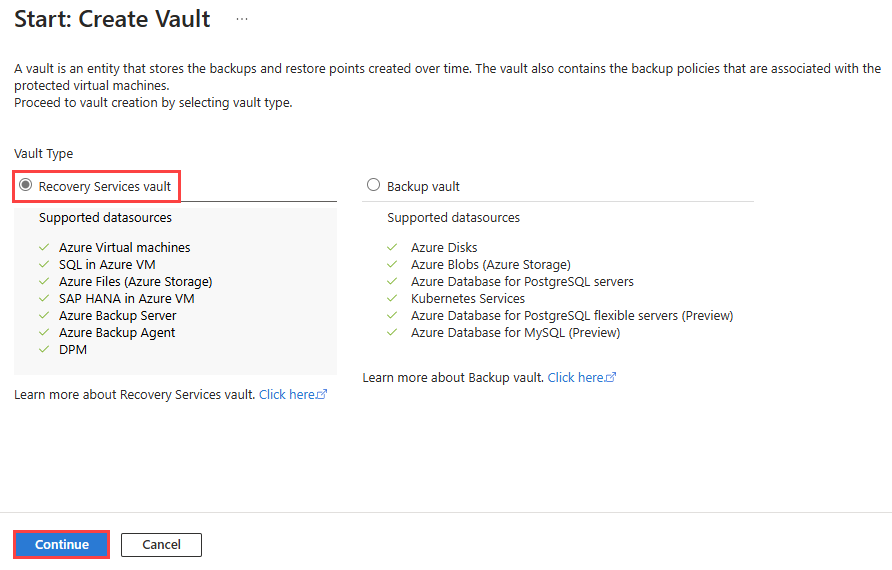Screen dimensions: 892x570
Task: Click the Azure Files (Azure Storage) item
Action: click(x=135, y=281)
